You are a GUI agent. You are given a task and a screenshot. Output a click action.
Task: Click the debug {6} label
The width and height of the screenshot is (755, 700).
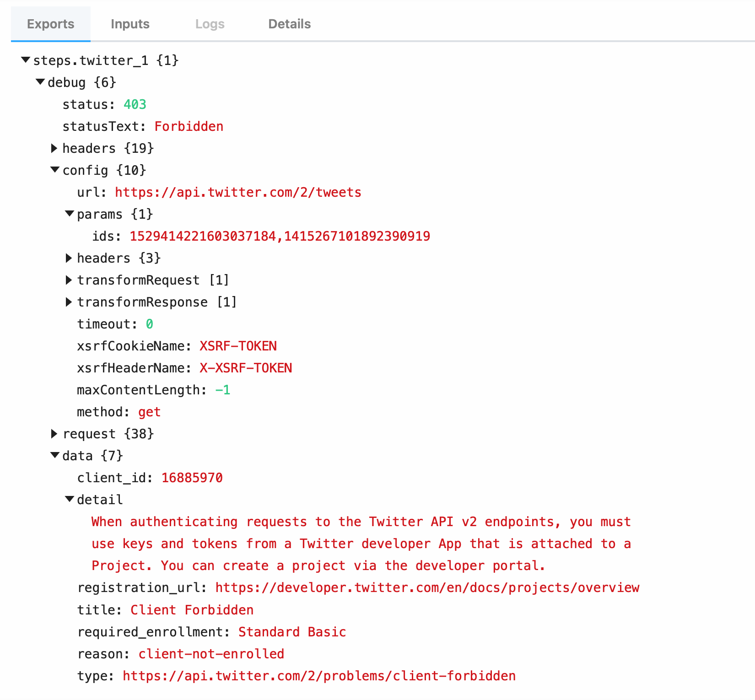coord(82,82)
